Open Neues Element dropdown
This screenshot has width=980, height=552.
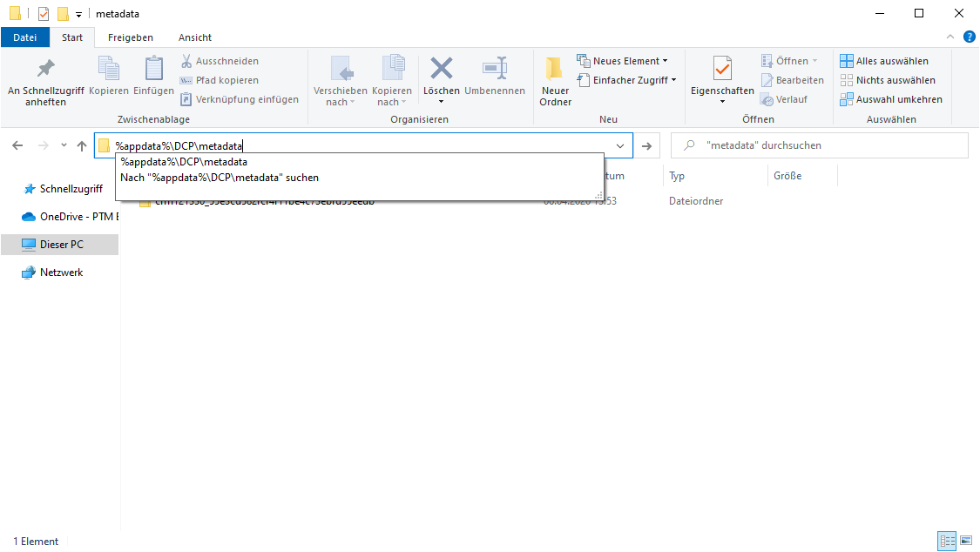point(623,61)
